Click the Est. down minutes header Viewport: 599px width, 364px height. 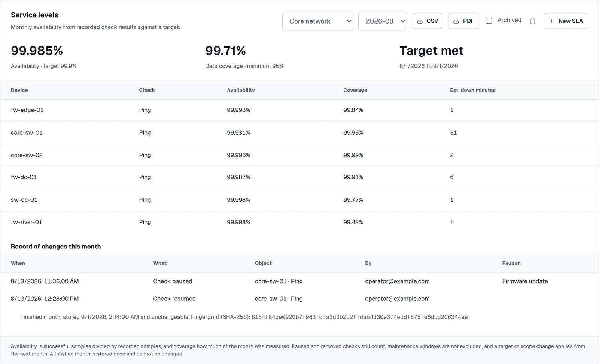472,90
